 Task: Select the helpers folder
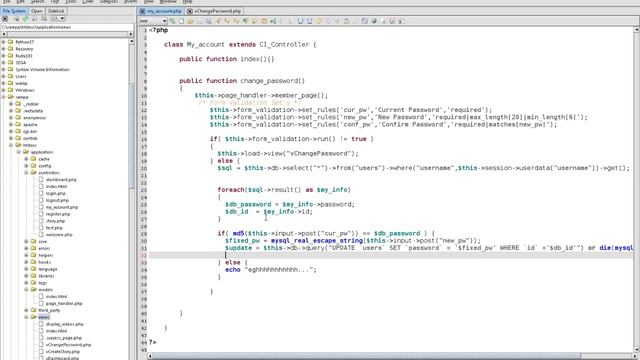[45, 256]
